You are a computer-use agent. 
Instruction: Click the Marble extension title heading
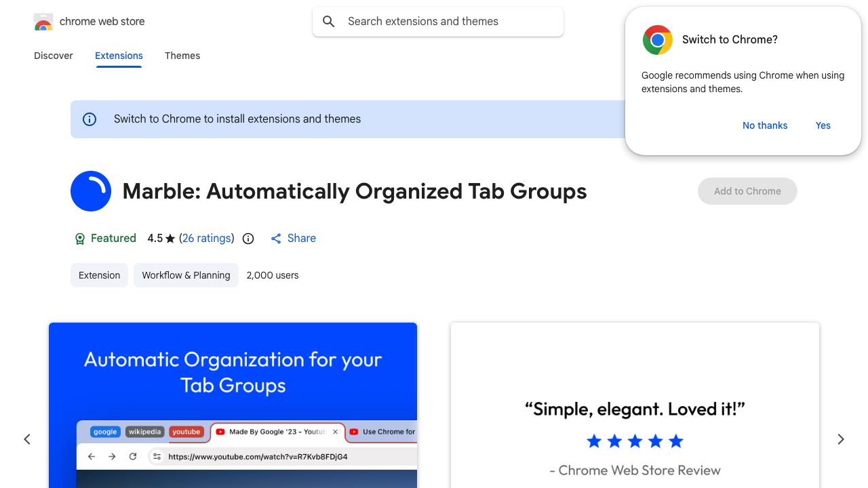pyautogui.click(x=355, y=191)
